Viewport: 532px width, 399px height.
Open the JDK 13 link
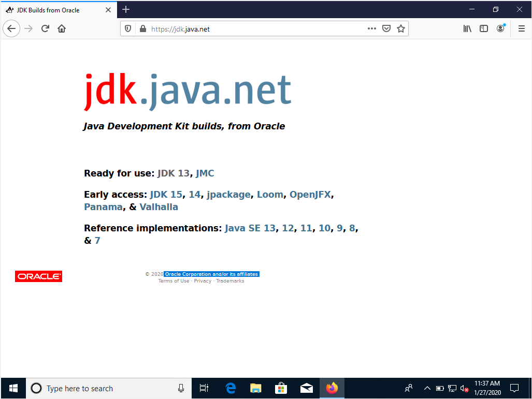[x=174, y=173]
